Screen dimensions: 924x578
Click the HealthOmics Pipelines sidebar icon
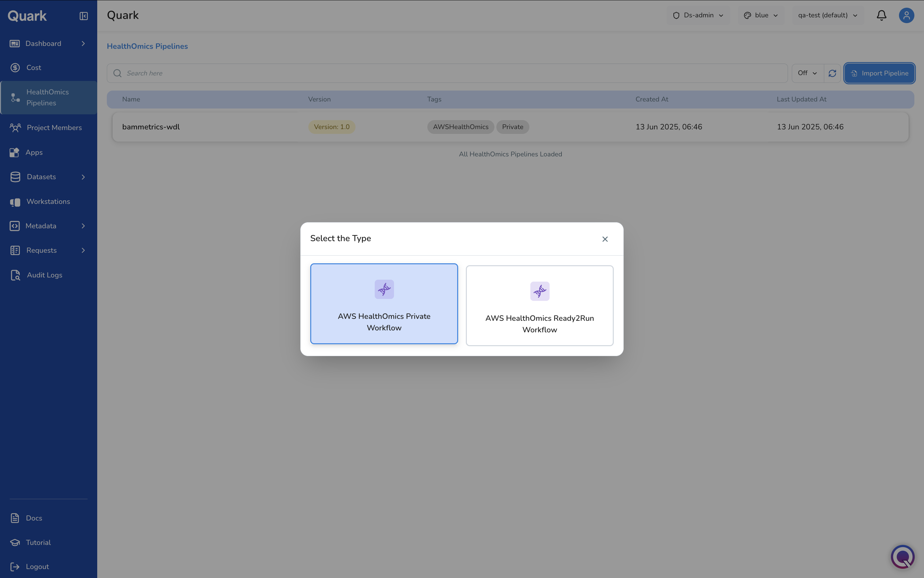point(15,98)
